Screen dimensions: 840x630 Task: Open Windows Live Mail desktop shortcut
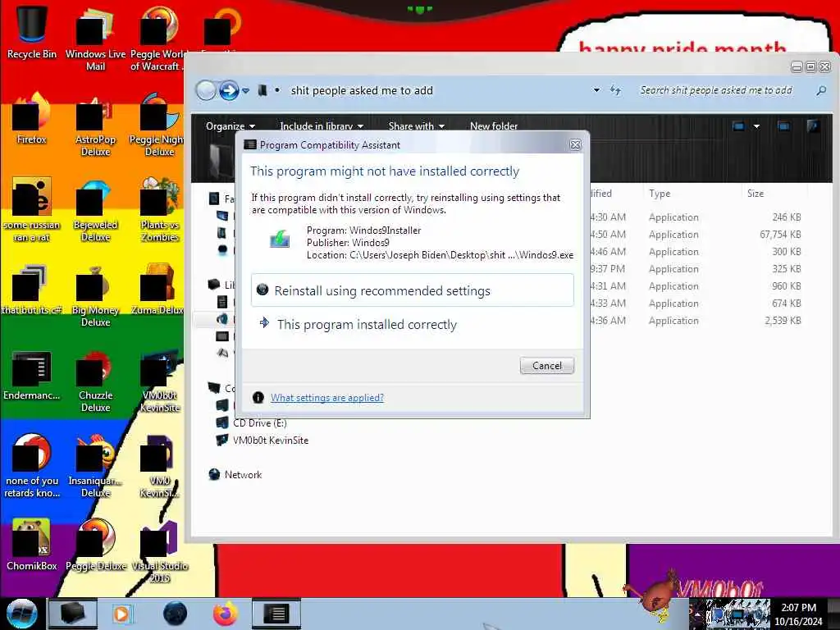pos(95,39)
